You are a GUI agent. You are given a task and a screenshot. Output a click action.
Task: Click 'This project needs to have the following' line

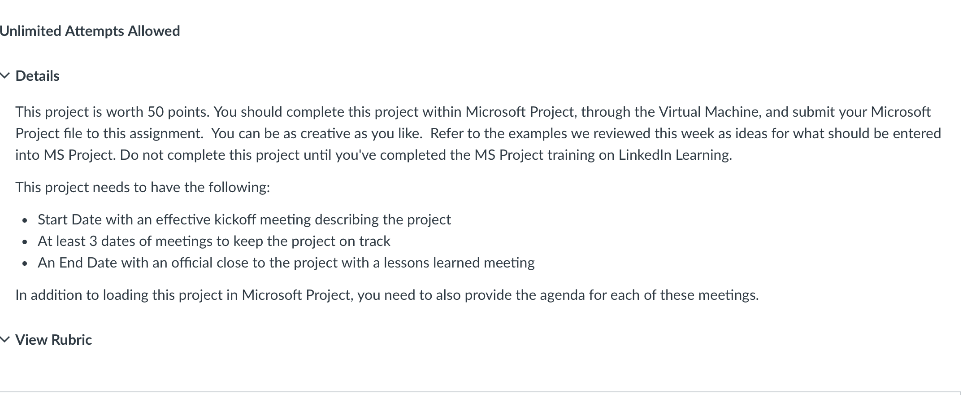(x=143, y=187)
